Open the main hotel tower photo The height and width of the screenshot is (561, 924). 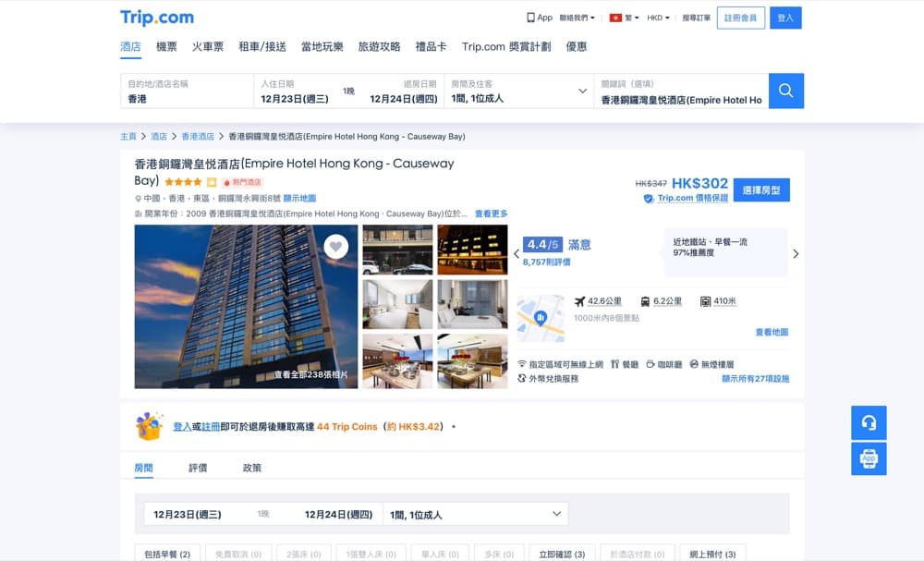pyautogui.click(x=246, y=307)
